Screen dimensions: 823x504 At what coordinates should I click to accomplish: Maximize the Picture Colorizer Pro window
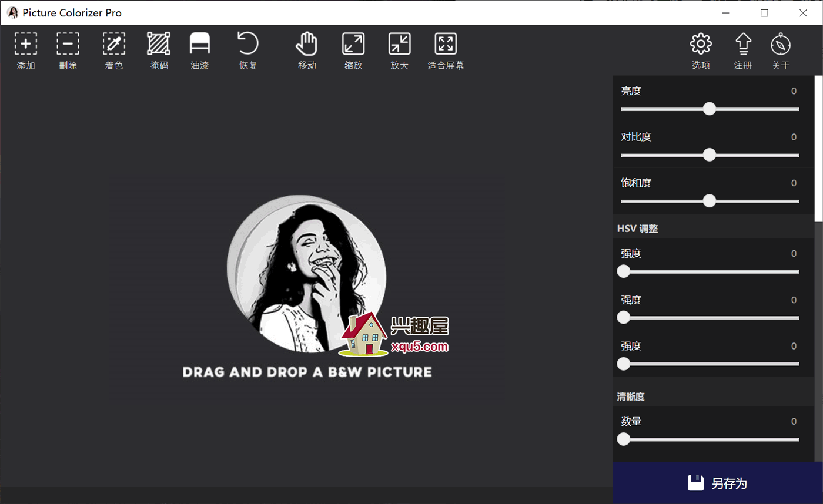[x=764, y=13]
